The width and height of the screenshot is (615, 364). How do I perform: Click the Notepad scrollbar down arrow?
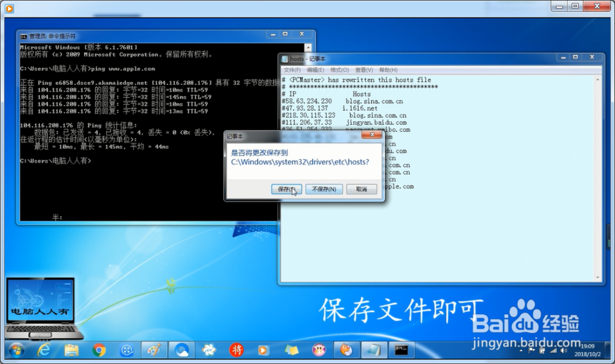598,278
